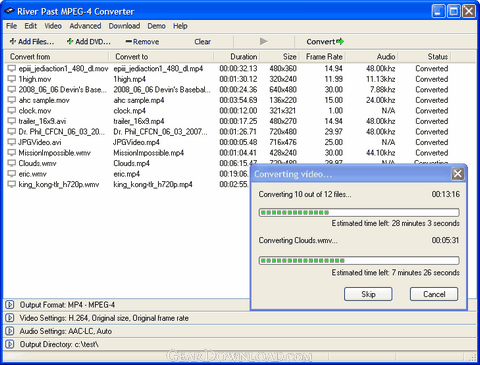Close the Converting video dialog
Image resolution: width=480 pixels, height=365 pixels.
tap(457, 174)
